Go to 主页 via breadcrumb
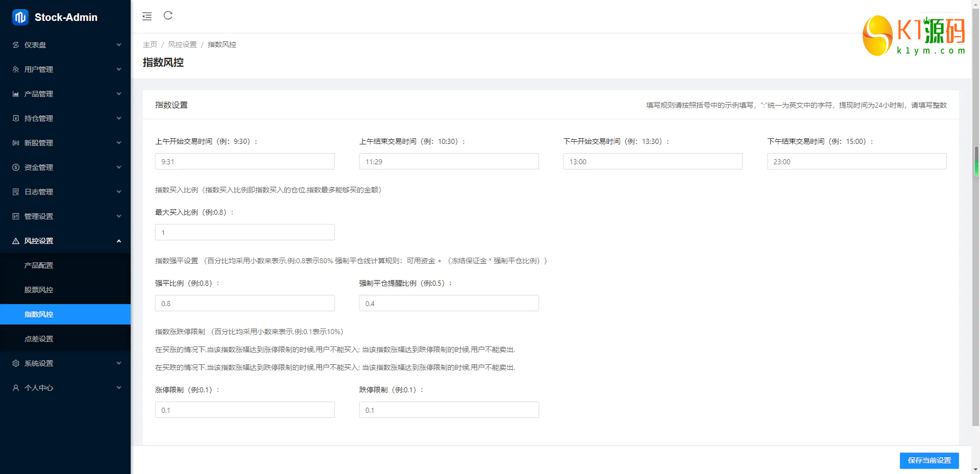This screenshot has width=980, height=474. 150,45
